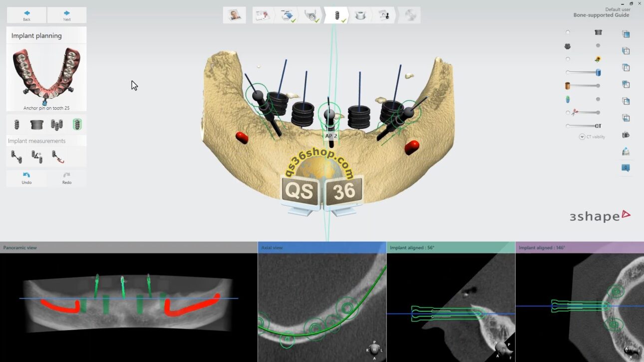
Task: Select the multiple implants tool
Action: (x=56, y=124)
